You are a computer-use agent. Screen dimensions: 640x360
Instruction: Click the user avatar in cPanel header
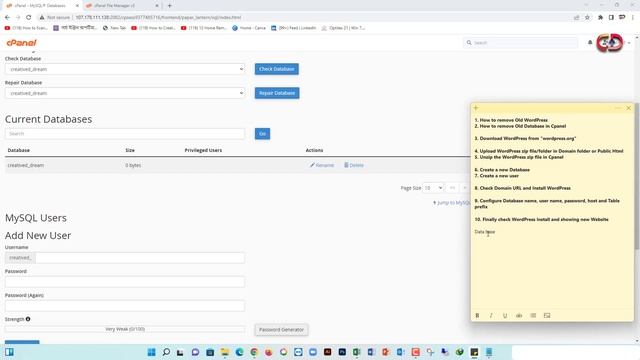609,42
